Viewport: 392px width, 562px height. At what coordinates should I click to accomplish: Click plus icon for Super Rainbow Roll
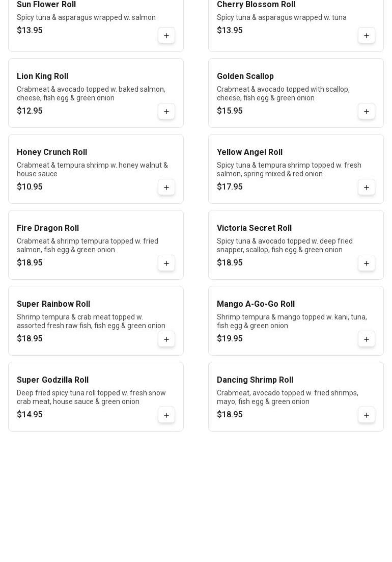[x=166, y=339]
